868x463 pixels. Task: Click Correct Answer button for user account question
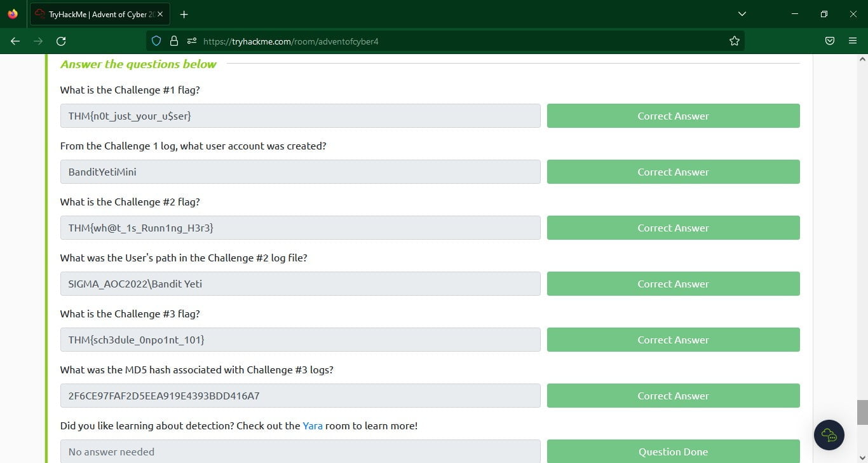tap(674, 172)
